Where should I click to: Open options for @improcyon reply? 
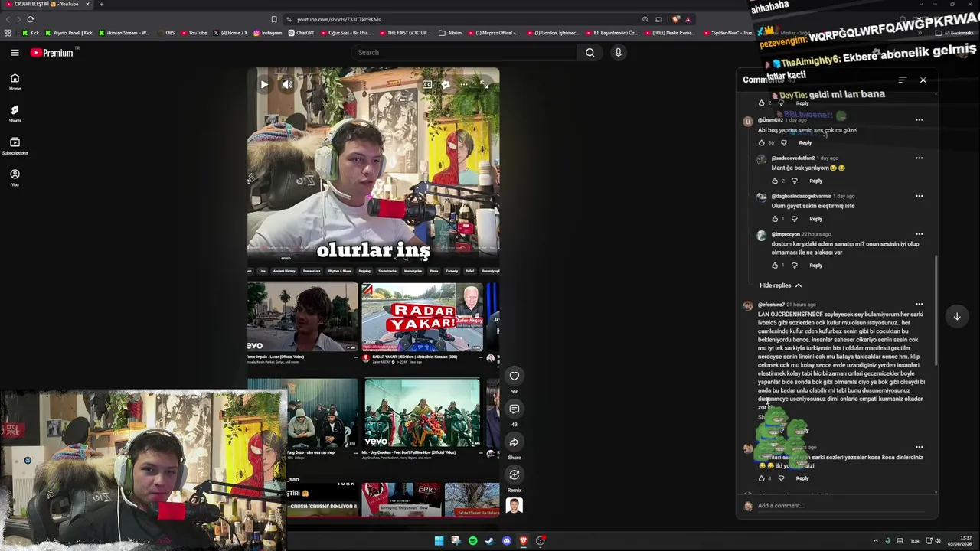pyautogui.click(x=920, y=234)
